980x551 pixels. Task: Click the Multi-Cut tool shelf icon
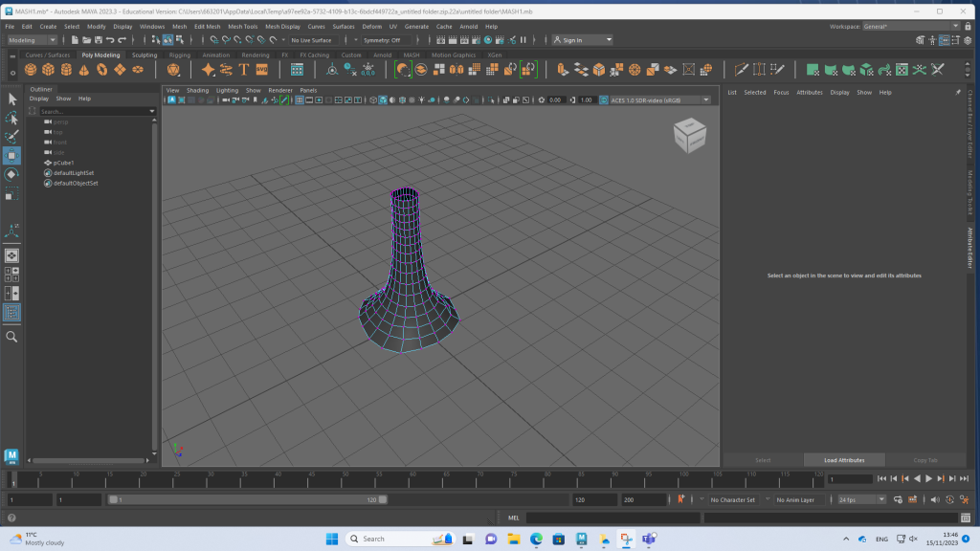(x=742, y=70)
